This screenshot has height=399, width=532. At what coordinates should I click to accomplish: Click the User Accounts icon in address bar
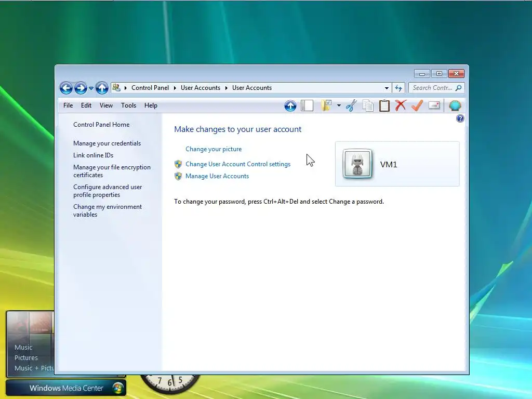point(116,87)
